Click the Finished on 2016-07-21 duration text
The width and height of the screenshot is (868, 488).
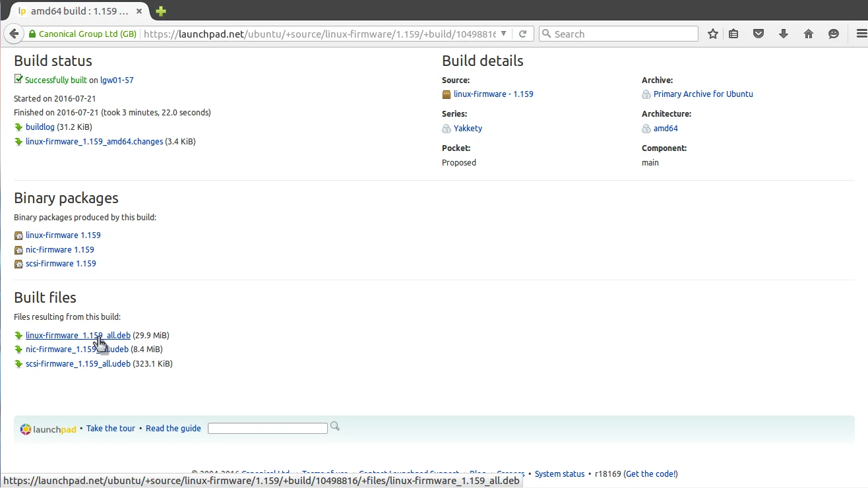pos(112,113)
